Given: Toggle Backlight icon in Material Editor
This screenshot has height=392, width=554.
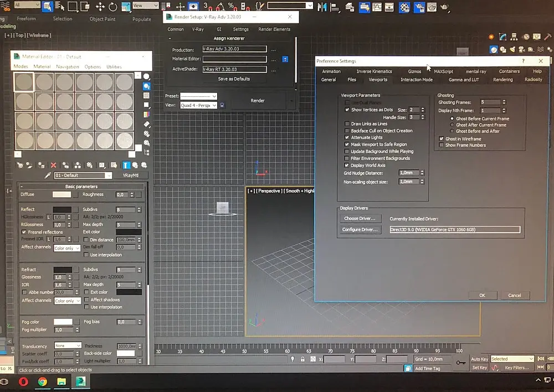Looking at the screenshot, I should tap(146, 86).
